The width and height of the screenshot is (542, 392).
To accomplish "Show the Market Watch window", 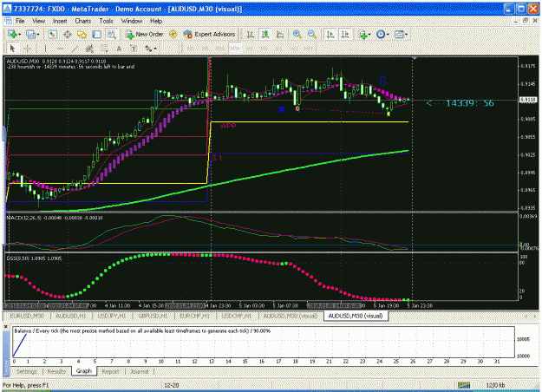I will (x=53, y=34).
